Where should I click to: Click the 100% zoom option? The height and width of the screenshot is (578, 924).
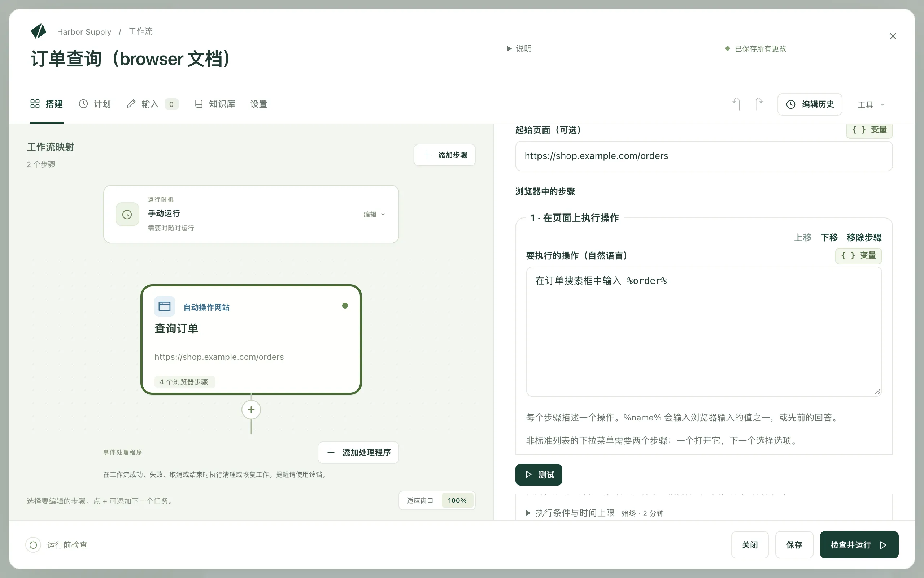[x=457, y=501]
